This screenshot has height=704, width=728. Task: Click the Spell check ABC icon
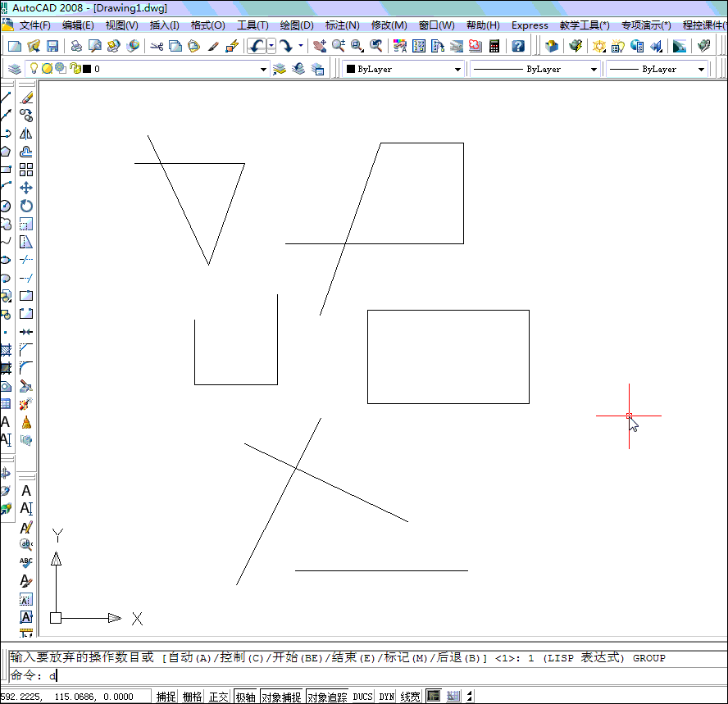pos(26,562)
